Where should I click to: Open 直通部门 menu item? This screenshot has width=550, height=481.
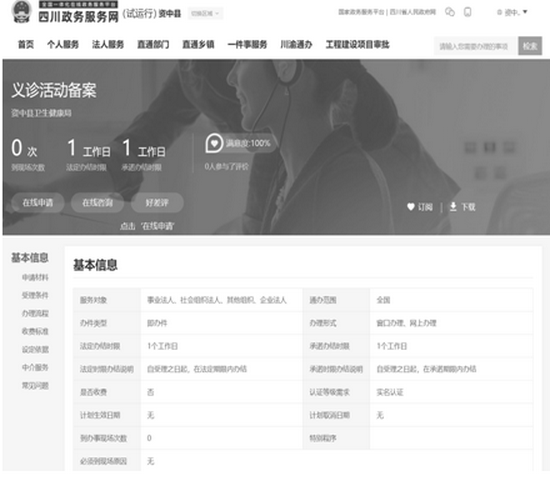point(153,45)
